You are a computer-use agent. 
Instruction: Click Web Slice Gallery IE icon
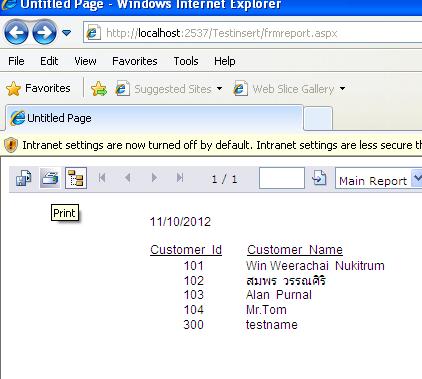point(240,89)
